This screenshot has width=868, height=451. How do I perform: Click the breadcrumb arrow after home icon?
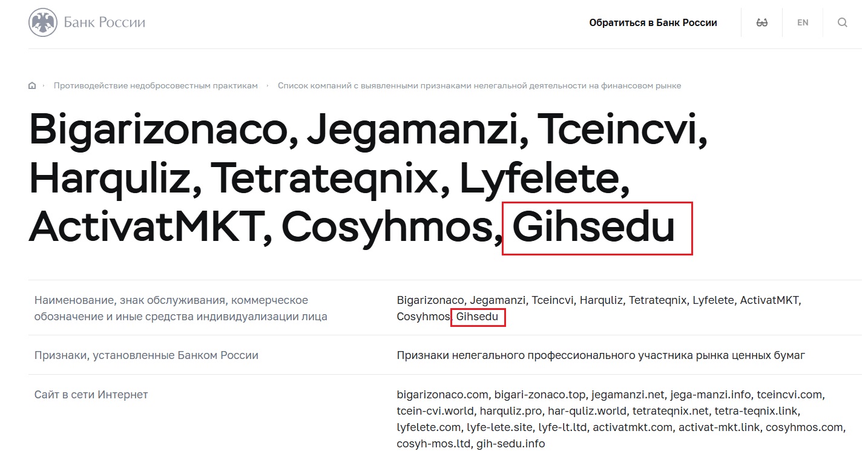point(44,86)
